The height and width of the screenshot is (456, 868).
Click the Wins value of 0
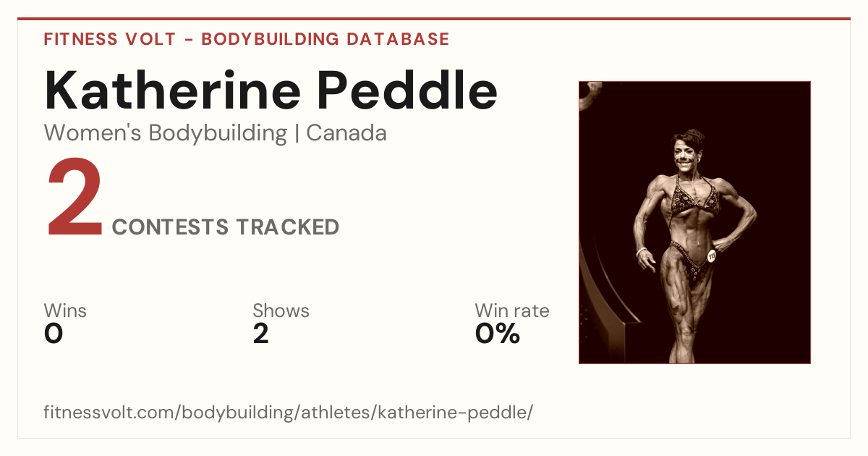(x=54, y=334)
